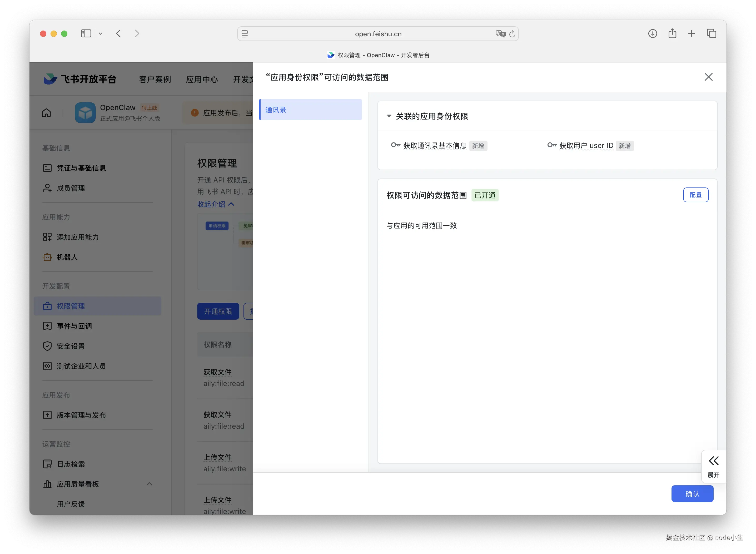The width and height of the screenshot is (756, 554).
Task: Click the Safari share icon
Action: [672, 33]
